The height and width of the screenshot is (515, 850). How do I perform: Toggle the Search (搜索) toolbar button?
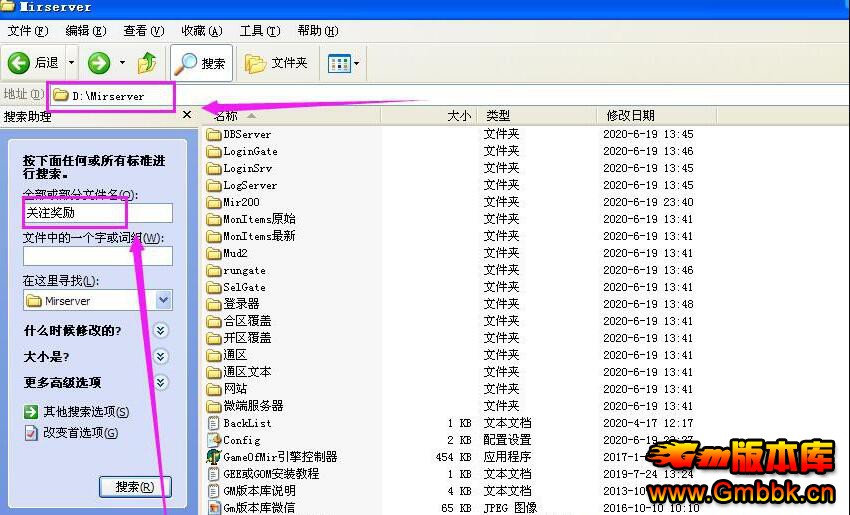(201, 63)
